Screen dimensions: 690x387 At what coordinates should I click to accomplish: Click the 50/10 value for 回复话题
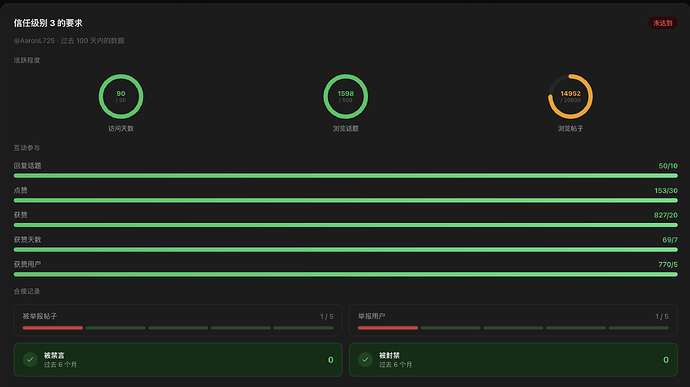[668, 166]
